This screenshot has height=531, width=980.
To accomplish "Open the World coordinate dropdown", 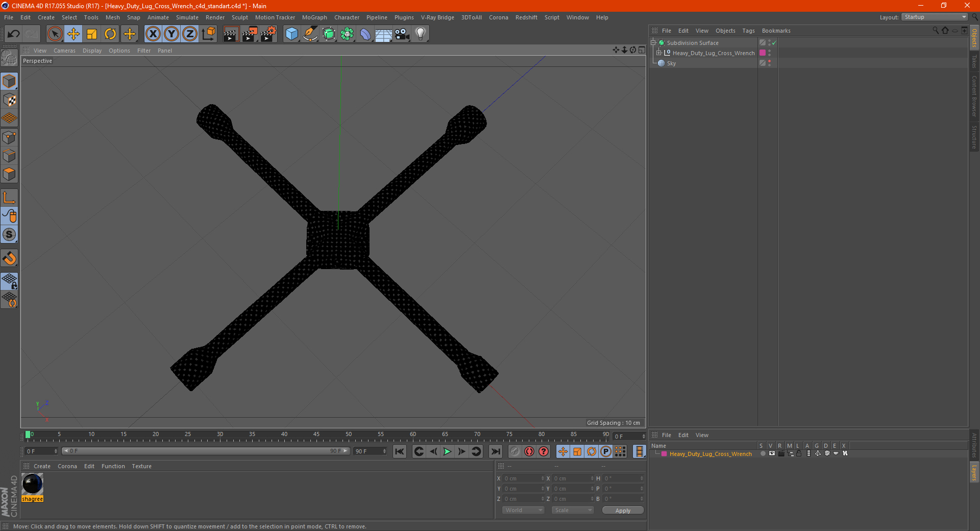I will click(x=523, y=510).
